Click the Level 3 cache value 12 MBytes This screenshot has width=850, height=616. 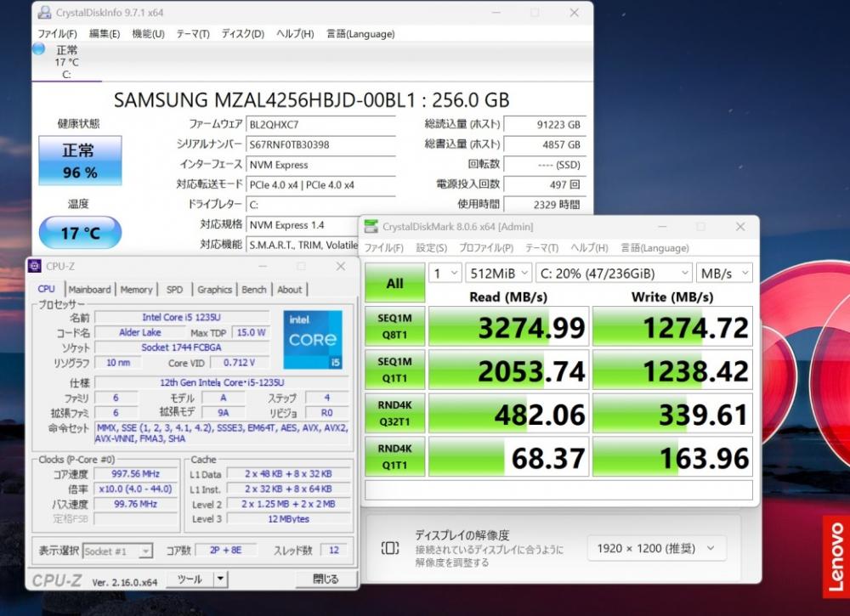point(289,519)
